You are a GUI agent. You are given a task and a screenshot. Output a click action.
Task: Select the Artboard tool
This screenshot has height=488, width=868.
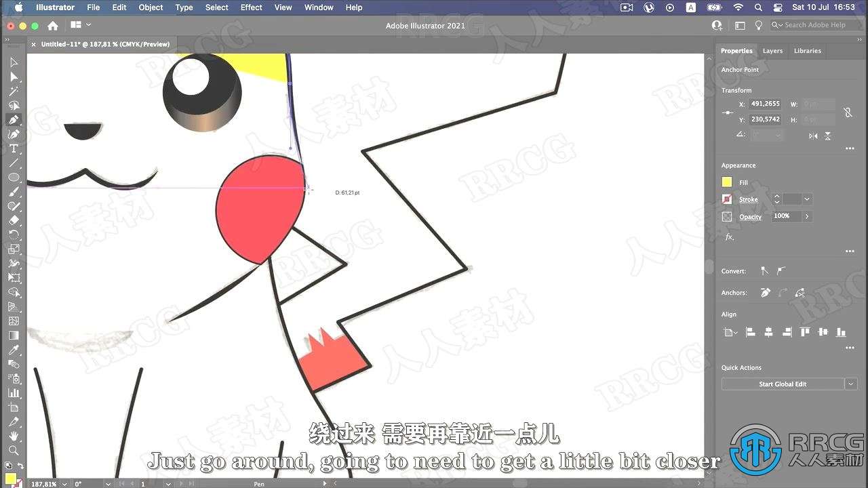(14, 407)
